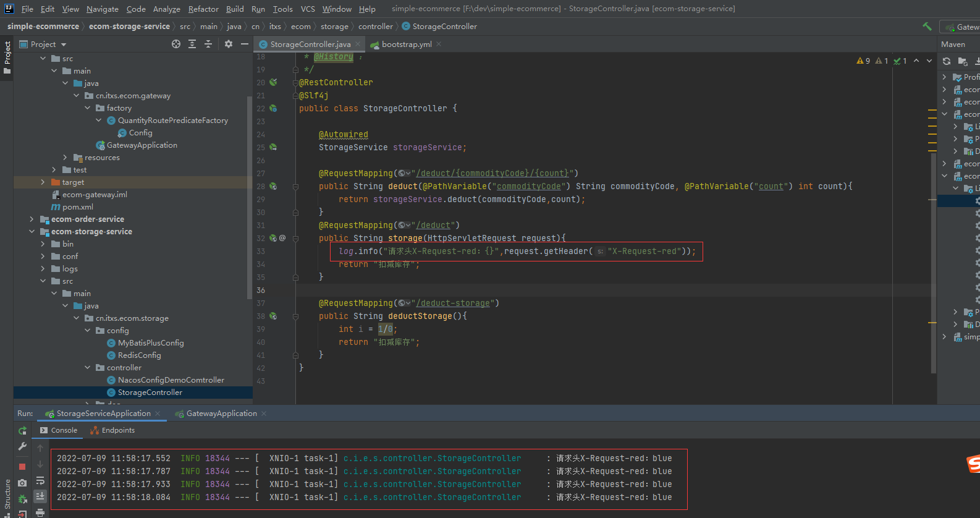This screenshot has height=518, width=980.
Task: Click the gutter bean icon on line 20
Action: [273, 82]
